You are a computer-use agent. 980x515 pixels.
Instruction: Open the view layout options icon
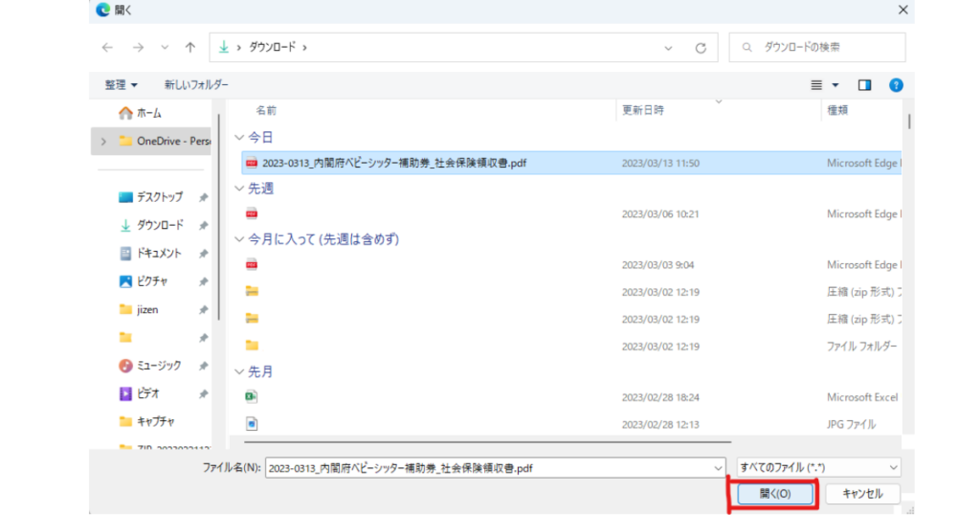tap(816, 85)
